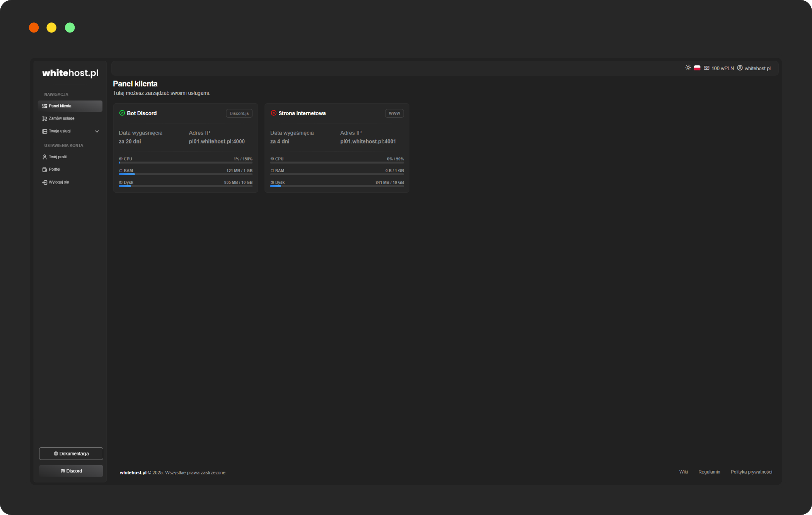The height and width of the screenshot is (515, 812).
Task: Click Bot Discord Dysk usage bar
Action: [186, 186]
